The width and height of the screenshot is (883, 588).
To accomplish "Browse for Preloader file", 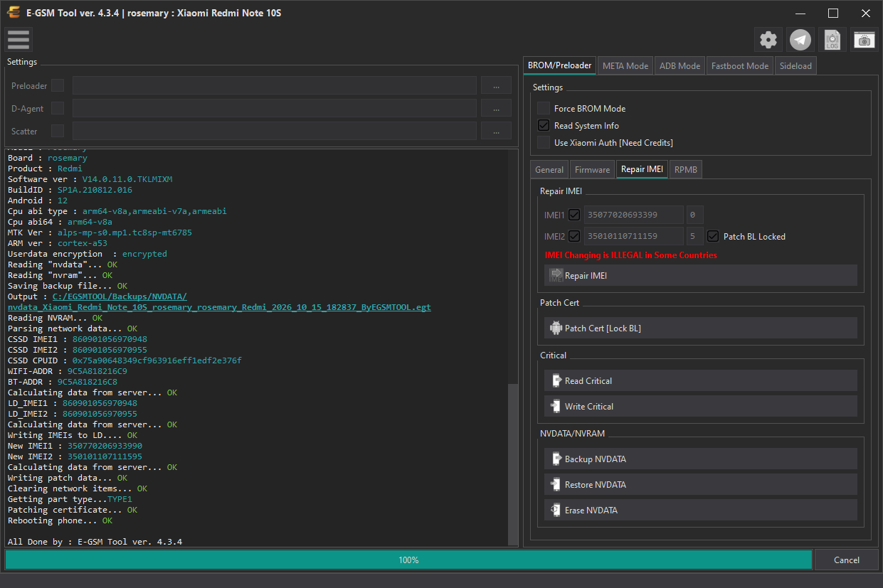I will coord(496,85).
